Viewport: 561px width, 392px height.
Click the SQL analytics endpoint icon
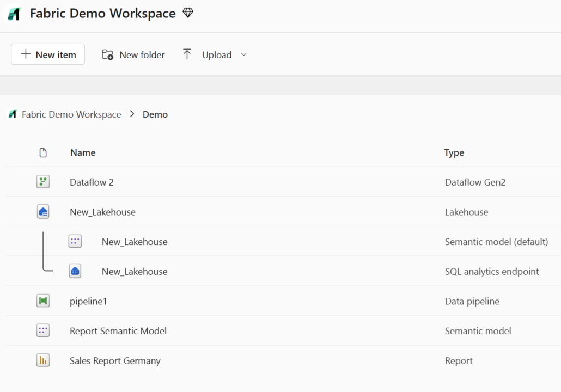tap(75, 271)
